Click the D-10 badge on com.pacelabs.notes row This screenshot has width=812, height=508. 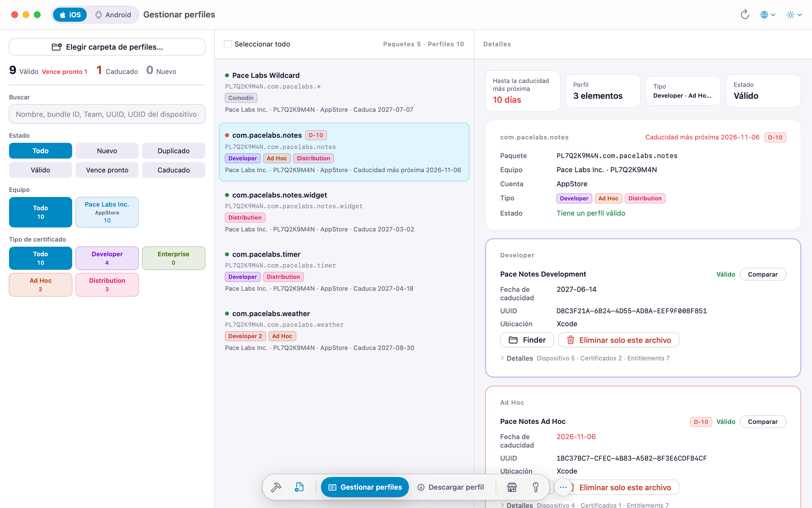point(316,135)
